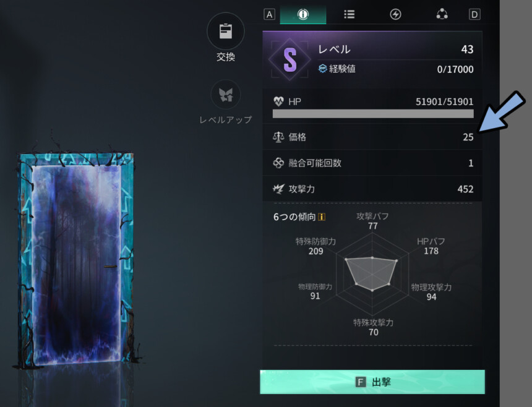Click the 特殊防御力 209 stat label

315,246
